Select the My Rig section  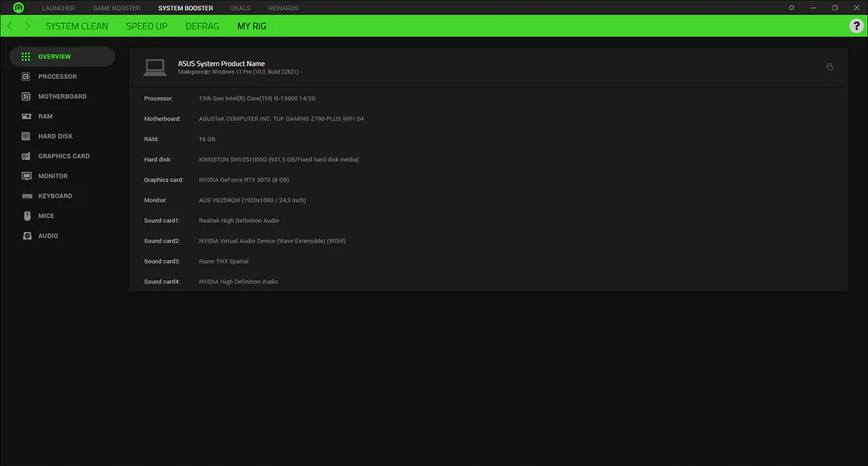(x=252, y=26)
